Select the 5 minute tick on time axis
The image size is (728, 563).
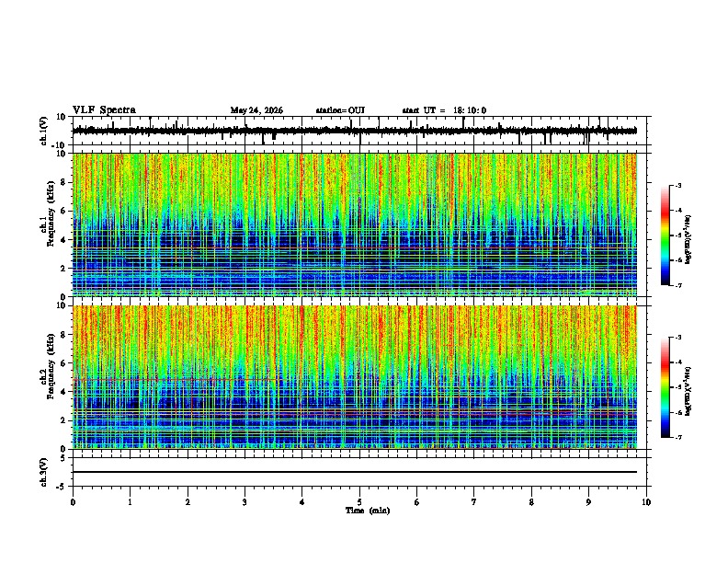[x=359, y=502]
